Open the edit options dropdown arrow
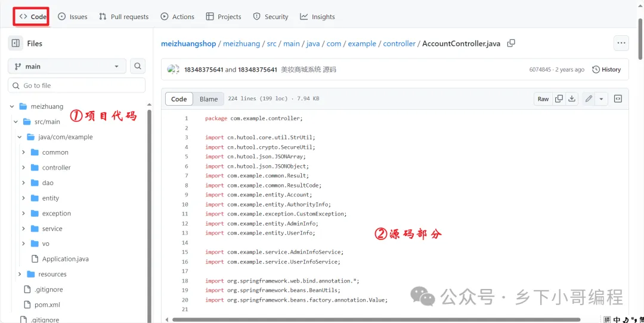 coord(601,99)
